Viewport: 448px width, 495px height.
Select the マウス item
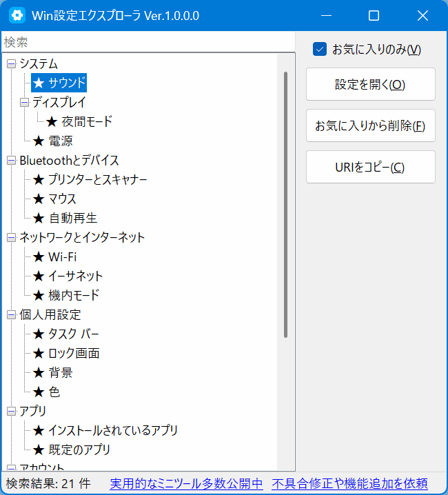[x=54, y=199]
